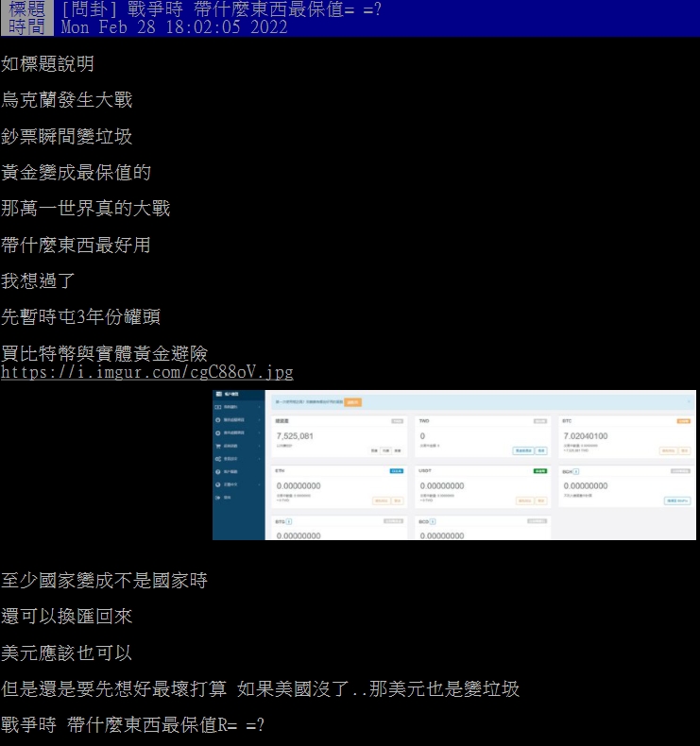Open the embedded crypto wallet screenshot thumbnail
This screenshot has height=746, width=700.
tap(454, 465)
